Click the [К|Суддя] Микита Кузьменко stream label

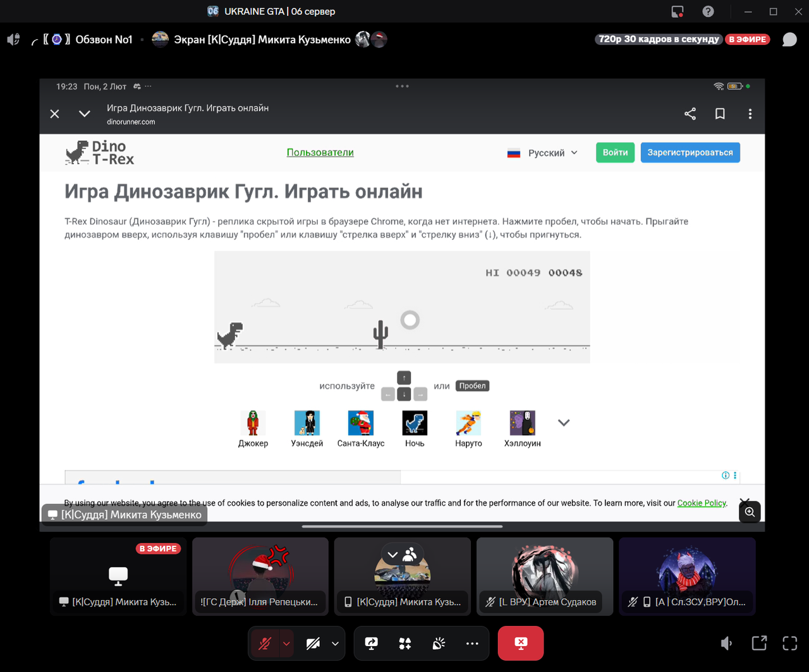125,515
